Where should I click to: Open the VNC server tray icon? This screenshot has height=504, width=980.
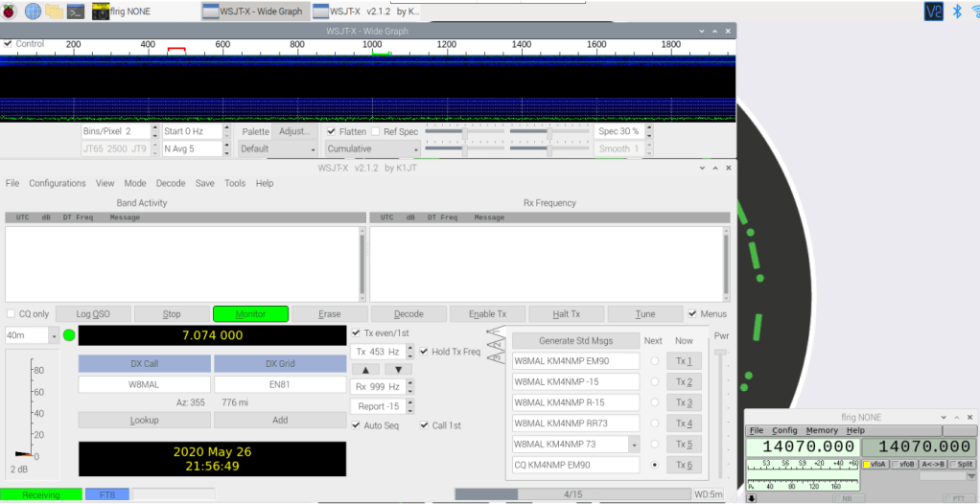coord(933,11)
